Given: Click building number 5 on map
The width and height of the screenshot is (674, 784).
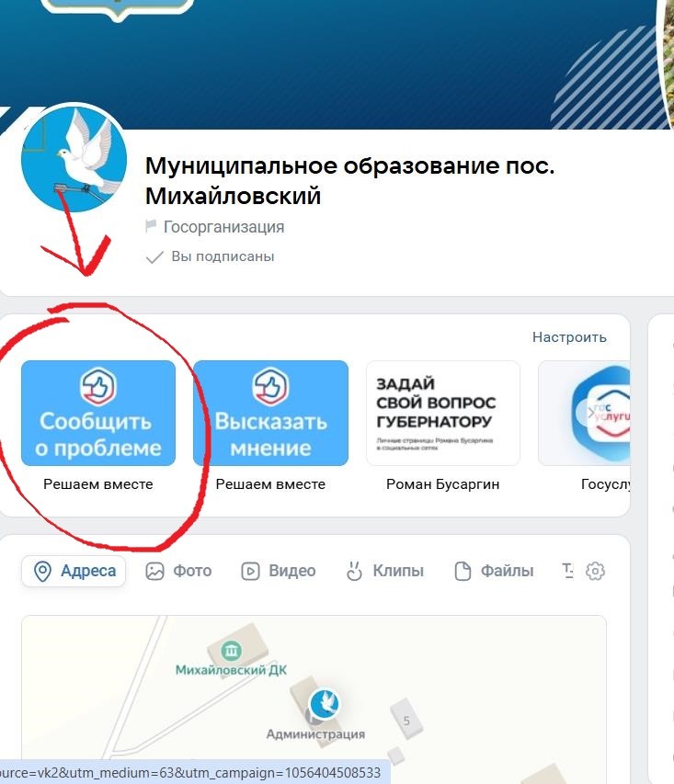Looking at the screenshot, I should pyautogui.click(x=406, y=721).
